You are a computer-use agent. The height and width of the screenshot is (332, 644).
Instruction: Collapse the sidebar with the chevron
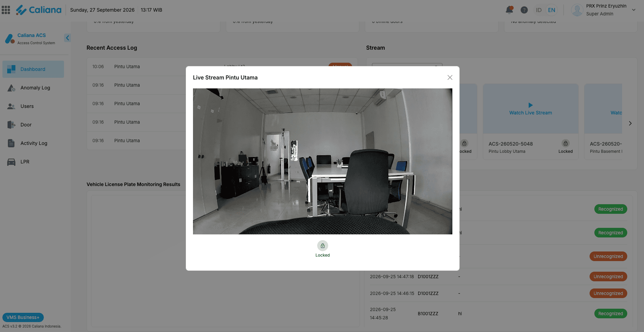[67, 38]
